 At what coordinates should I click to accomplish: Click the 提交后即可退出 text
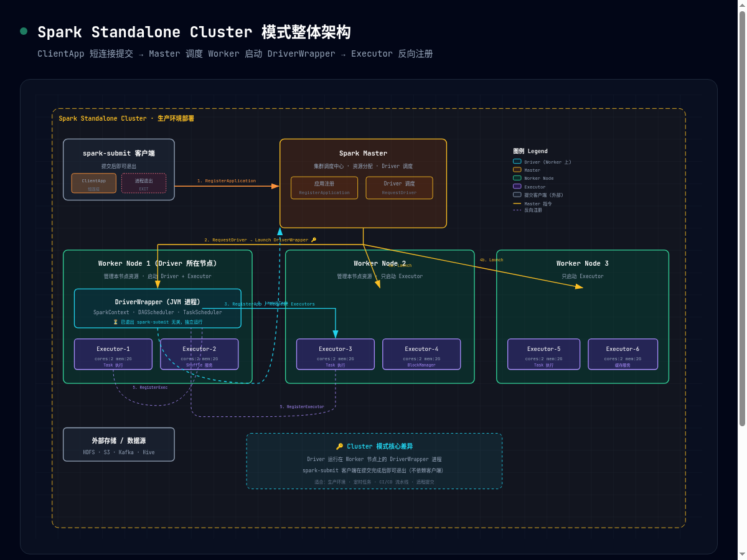pos(119,166)
